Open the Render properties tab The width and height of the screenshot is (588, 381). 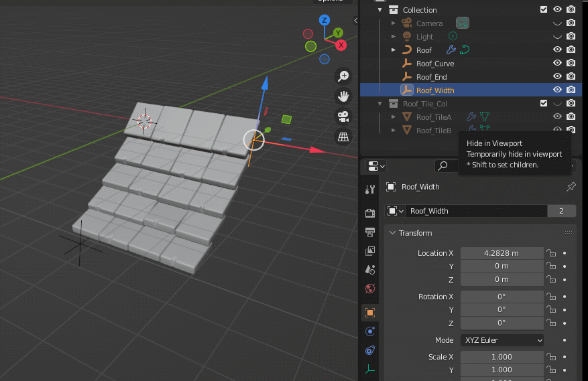point(370,213)
